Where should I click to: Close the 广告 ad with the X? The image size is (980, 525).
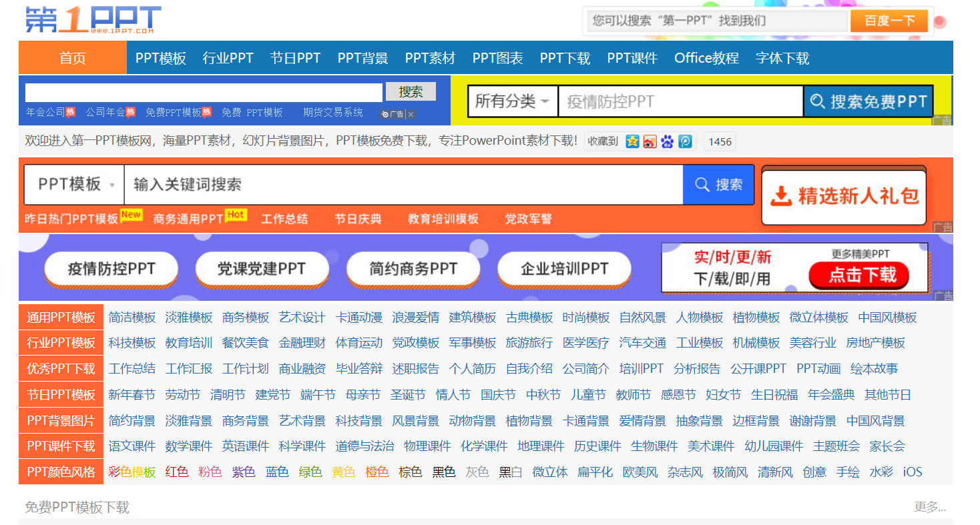click(x=411, y=114)
